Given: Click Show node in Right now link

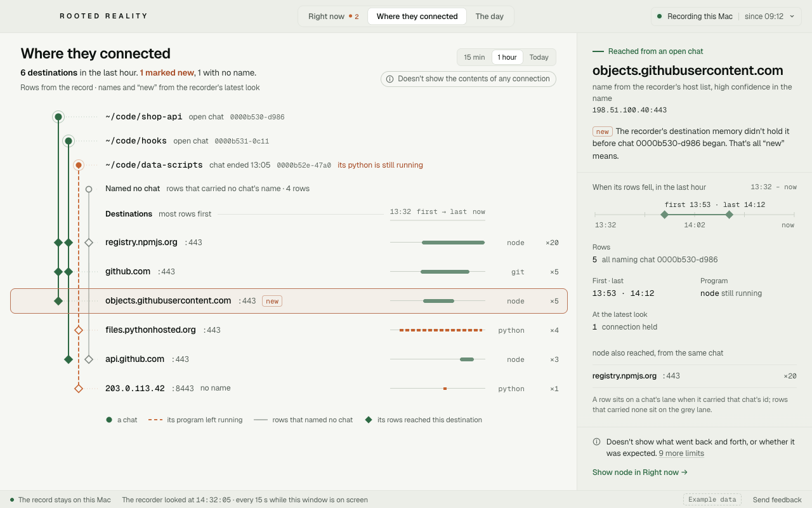Looking at the screenshot, I should (x=640, y=472).
